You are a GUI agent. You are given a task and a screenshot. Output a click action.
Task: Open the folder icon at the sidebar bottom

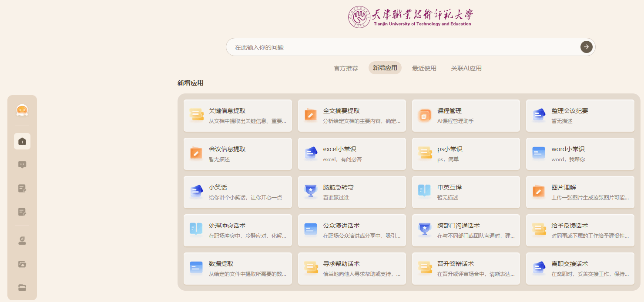coord(22,287)
